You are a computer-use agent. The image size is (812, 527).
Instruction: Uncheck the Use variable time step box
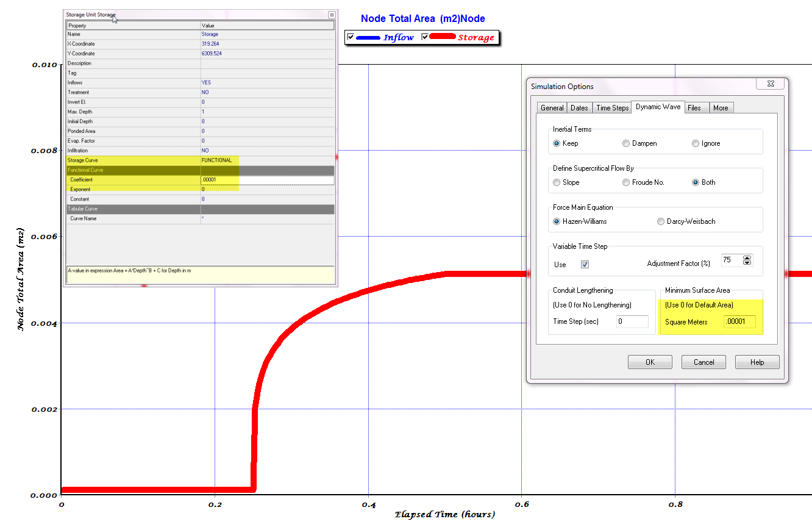tap(585, 264)
